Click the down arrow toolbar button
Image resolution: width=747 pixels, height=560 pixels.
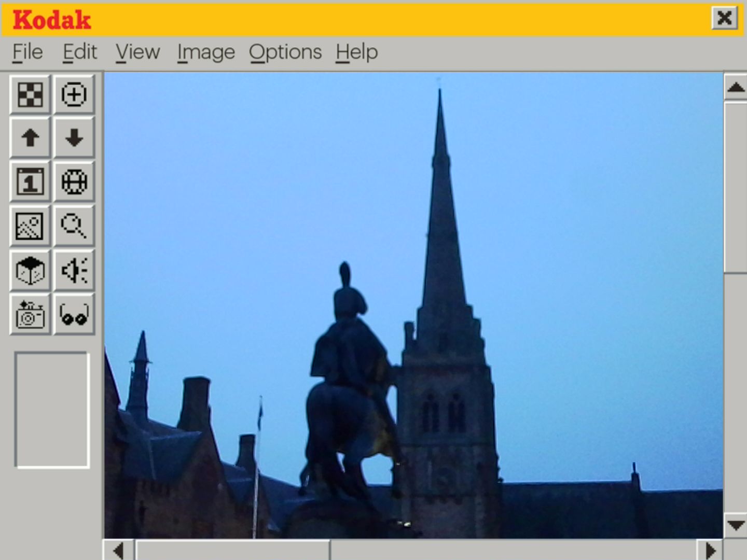click(x=74, y=138)
